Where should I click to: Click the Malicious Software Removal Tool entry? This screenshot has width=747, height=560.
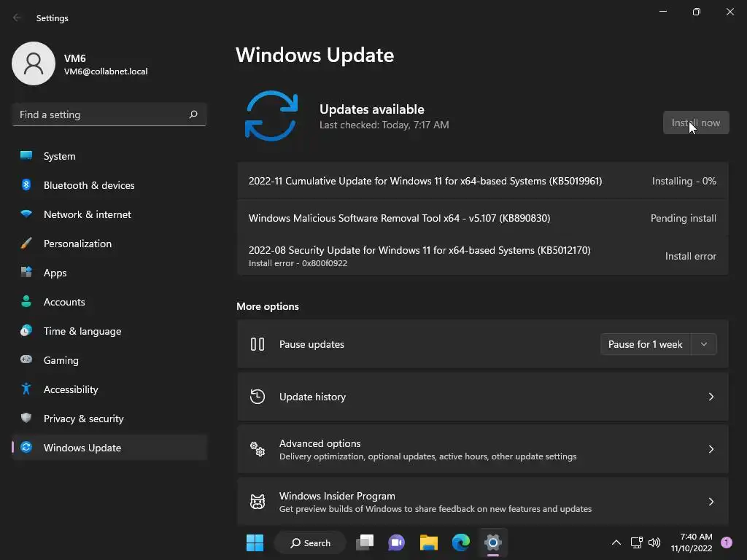[483, 218]
